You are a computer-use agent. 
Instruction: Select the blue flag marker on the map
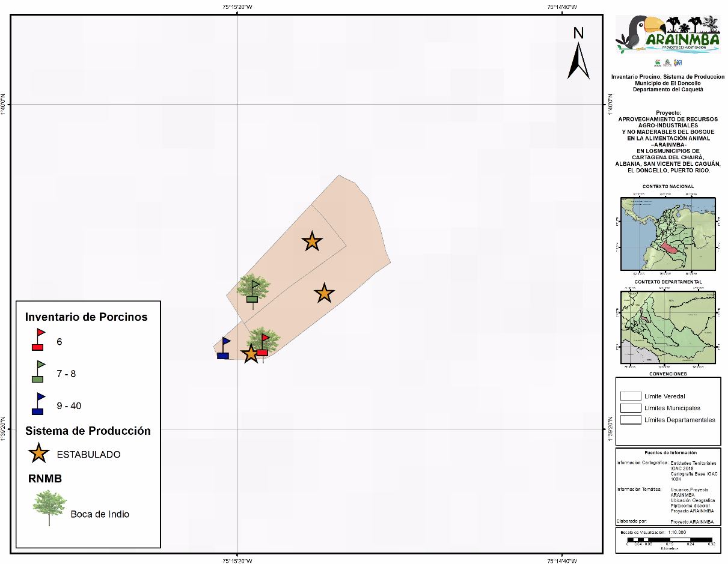(224, 348)
